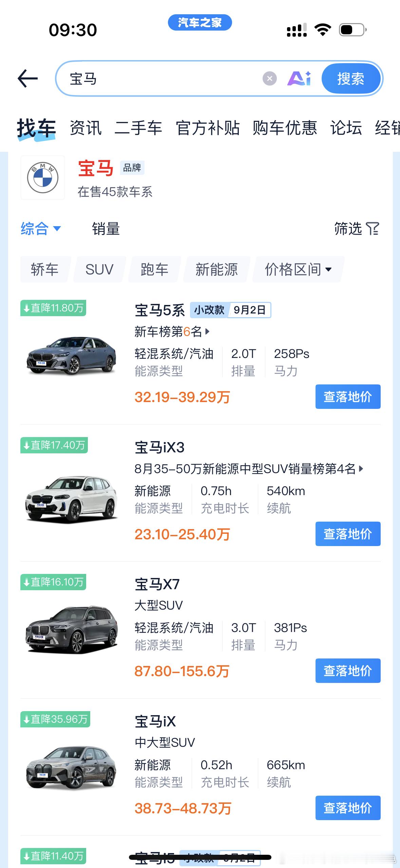Toggle the SUV filter chip

coord(99,270)
